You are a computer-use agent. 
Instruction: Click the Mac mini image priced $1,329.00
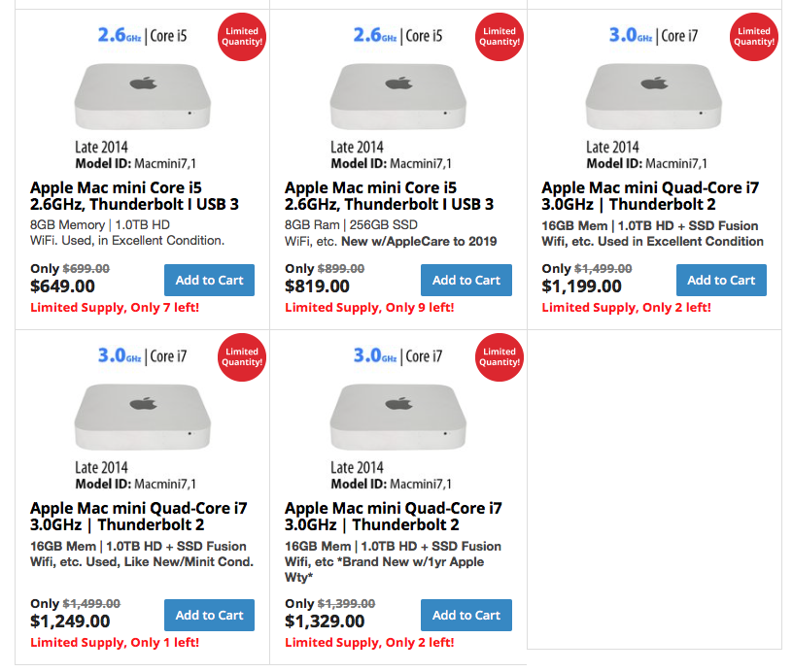point(398,417)
